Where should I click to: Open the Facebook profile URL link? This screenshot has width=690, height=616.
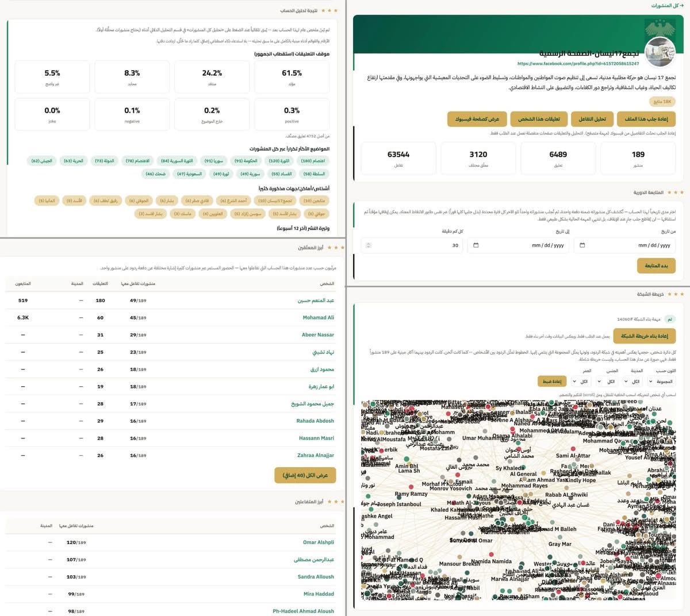[578, 64]
